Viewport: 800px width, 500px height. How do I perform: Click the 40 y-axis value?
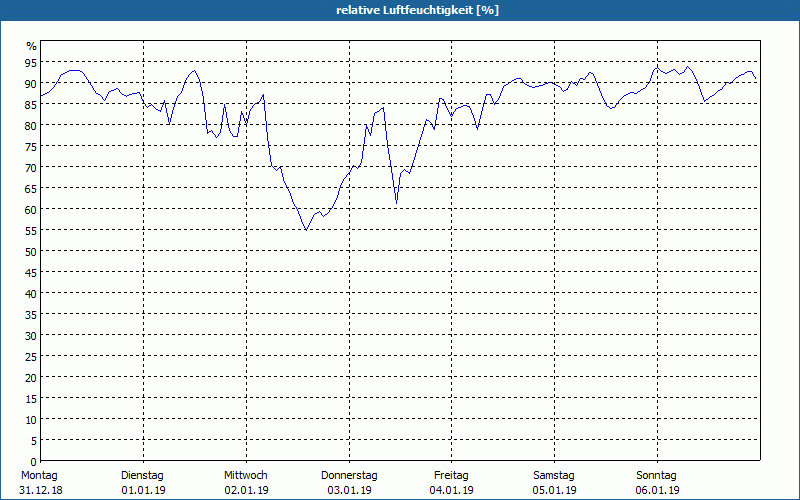[31, 294]
